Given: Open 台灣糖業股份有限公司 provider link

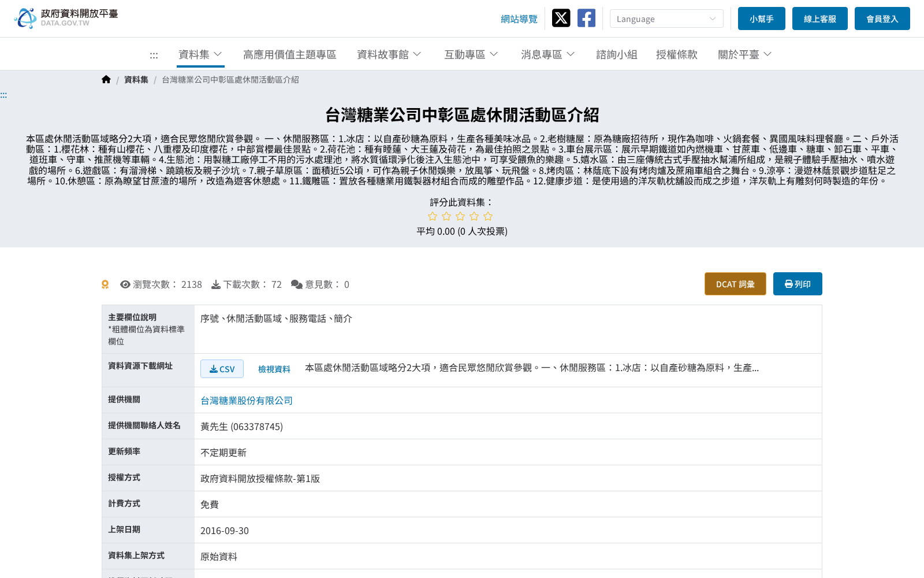Looking at the screenshot, I should click(247, 401).
